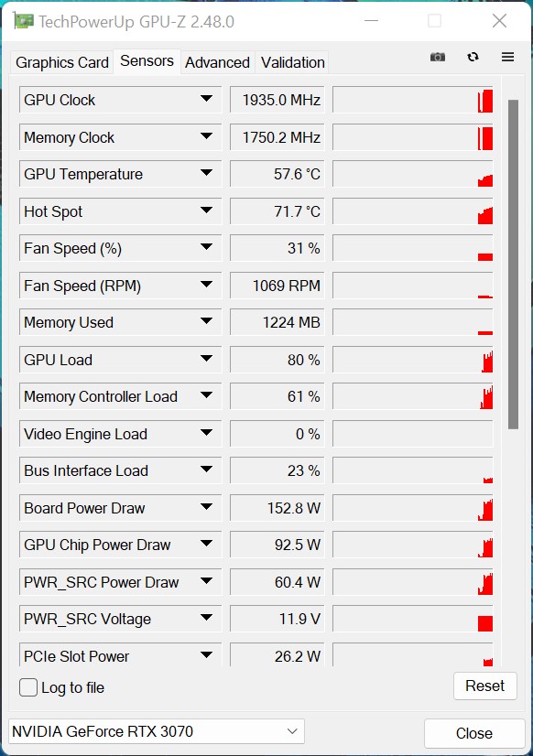Image resolution: width=533 pixels, height=756 pixels.
Task: Open the Validation tab
Action: [x=292, y=62]
